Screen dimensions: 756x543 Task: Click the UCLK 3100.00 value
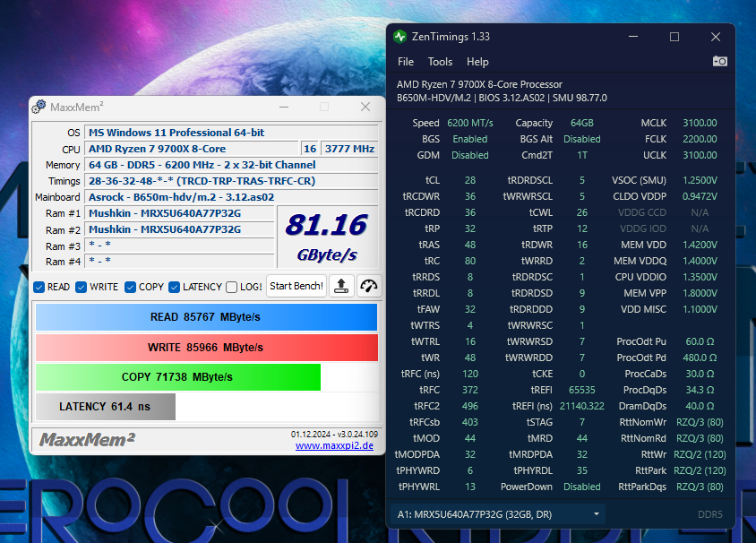[x=700, y=155]
